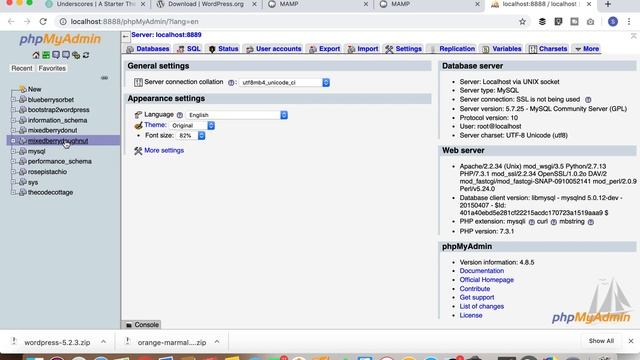This screenshot has width=640, height=360.
Task: Open the Documentation link
Action: 482,271
